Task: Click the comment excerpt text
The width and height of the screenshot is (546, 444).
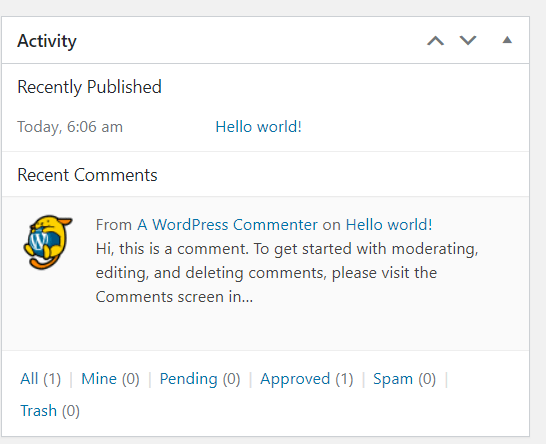Action: (x=287, y=273)
